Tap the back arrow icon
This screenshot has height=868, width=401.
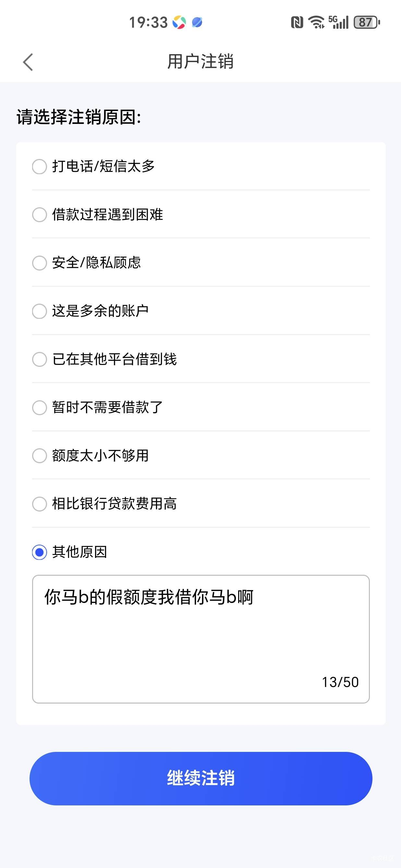click(28, 62)
